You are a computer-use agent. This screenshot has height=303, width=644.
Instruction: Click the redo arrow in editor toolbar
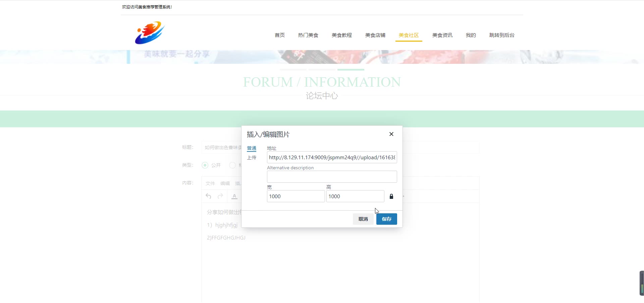[220, 196]
